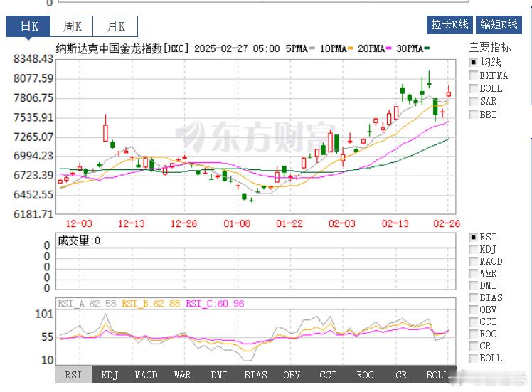The height and width of the screenshot is (392, 532).
Task: Click the 8348.43 price axis label
Action: coord(33,59)
